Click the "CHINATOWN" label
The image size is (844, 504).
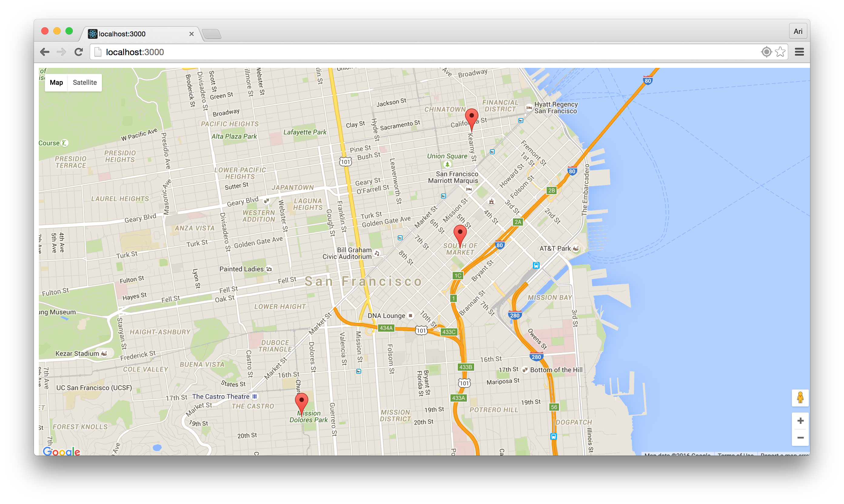tap(445, 109)
